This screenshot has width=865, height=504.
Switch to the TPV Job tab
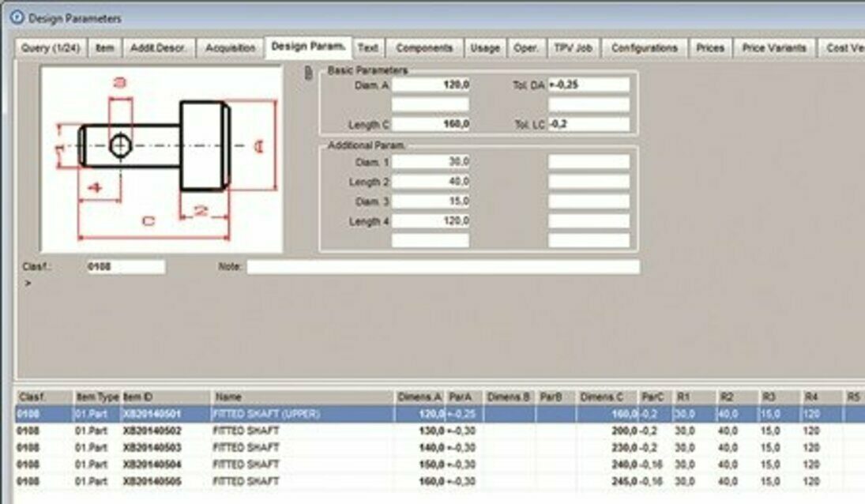tap(573, 48)
